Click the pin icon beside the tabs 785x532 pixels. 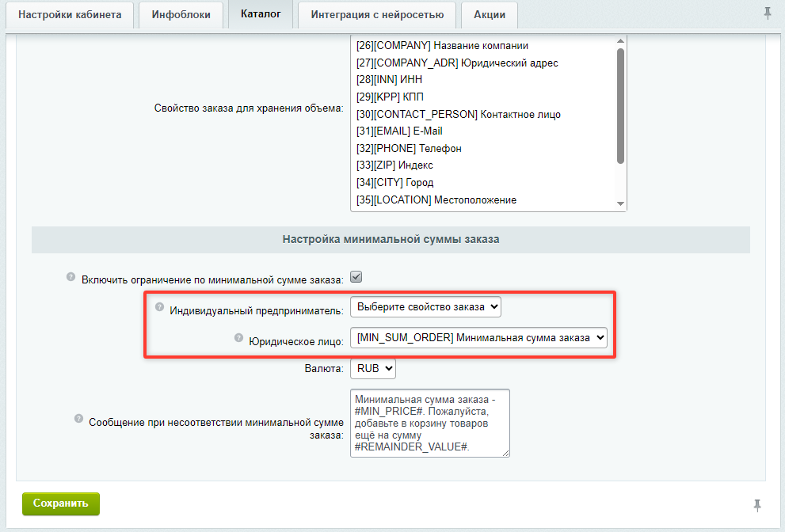(x=768, y=13)
